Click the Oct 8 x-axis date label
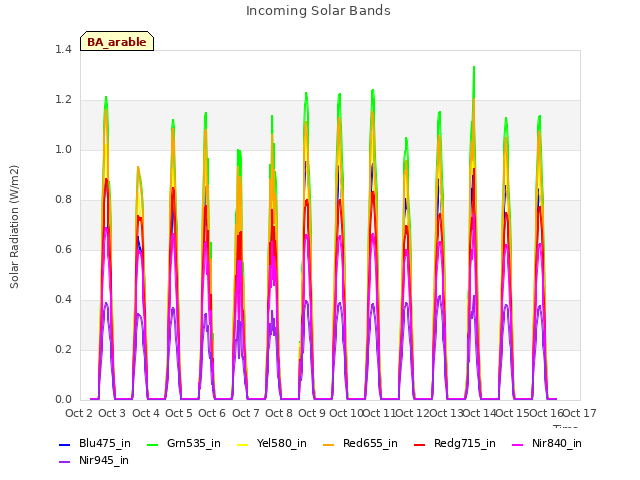The height and width of the screenshot is (480, 640). click(x=279, y=413)
